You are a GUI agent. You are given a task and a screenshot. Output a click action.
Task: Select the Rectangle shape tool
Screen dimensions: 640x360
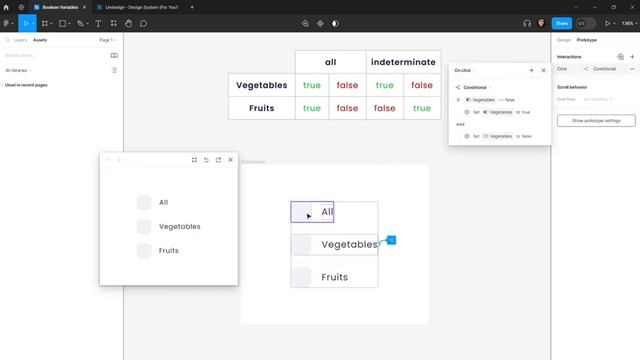pyautogui.click(x=62, y=24)
